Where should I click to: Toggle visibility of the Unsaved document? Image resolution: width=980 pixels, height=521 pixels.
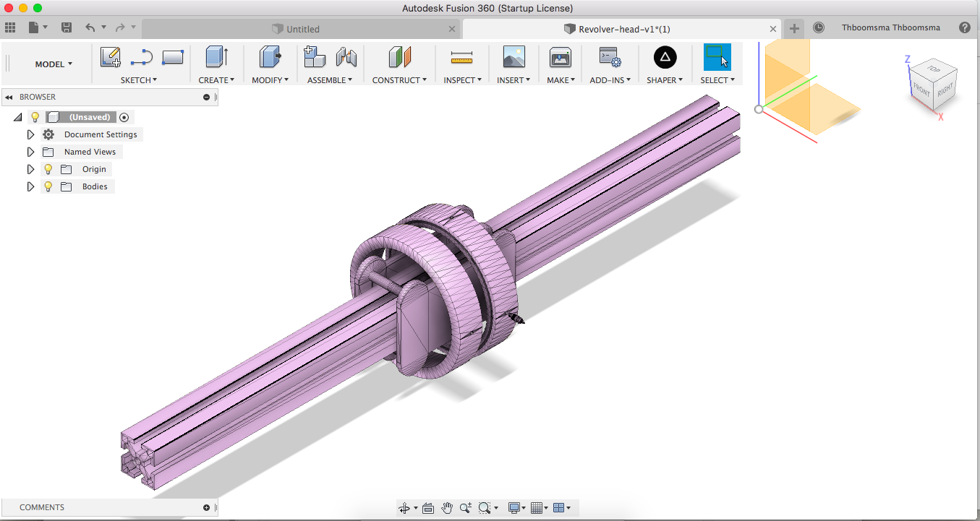(35, 116)
